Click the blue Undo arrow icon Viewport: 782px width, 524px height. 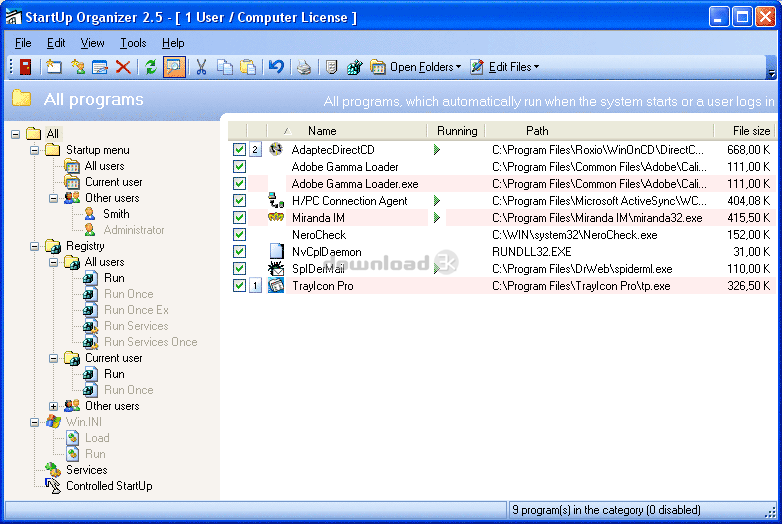tap(276, 67)
